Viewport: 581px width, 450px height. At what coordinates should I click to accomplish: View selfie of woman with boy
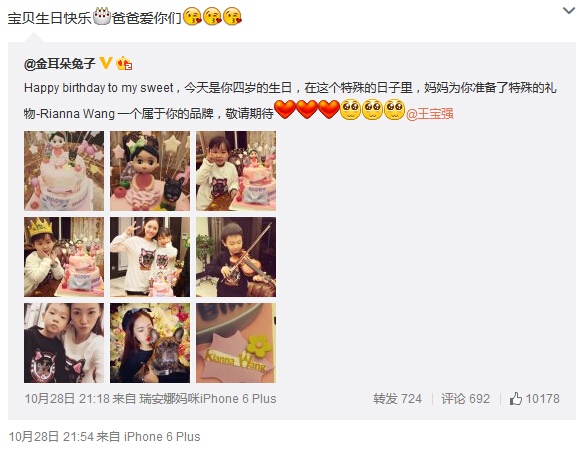(64, 343)
